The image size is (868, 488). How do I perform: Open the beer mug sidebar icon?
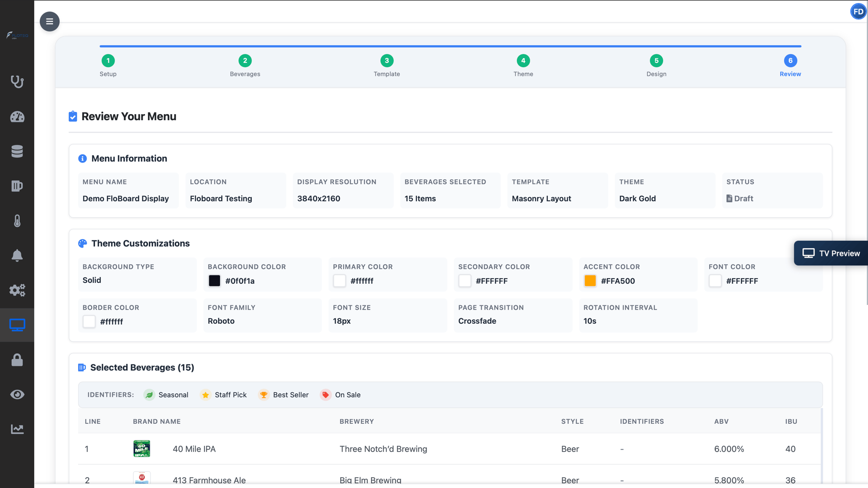[x=17, y=186]
